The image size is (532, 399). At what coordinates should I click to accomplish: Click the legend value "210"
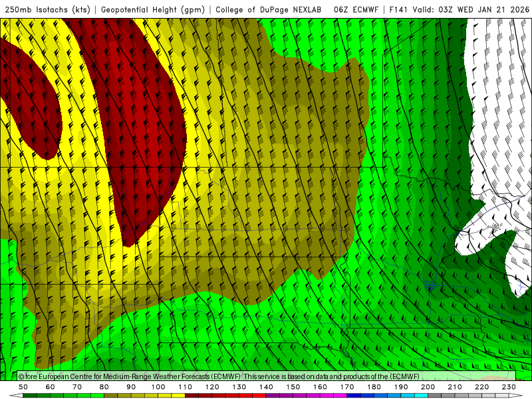click(455, 387)
